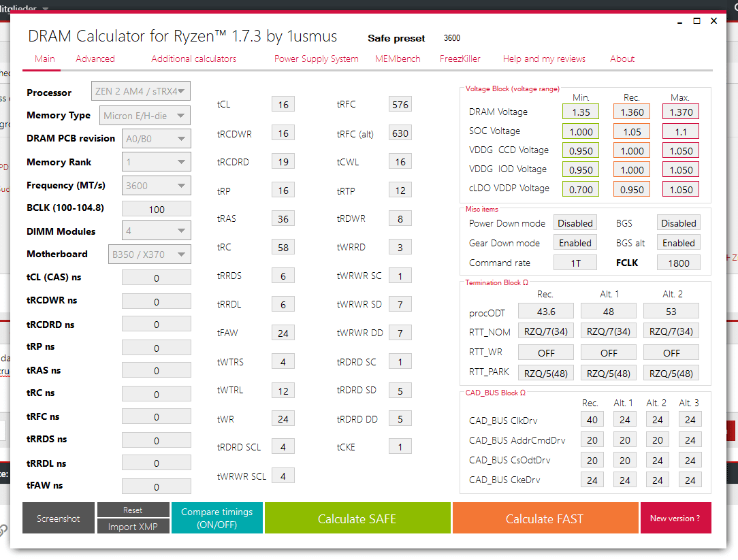Viewport: 738px width, 560px height.
Task: Close the DRAM Calculator window
Action: (714, 20)
